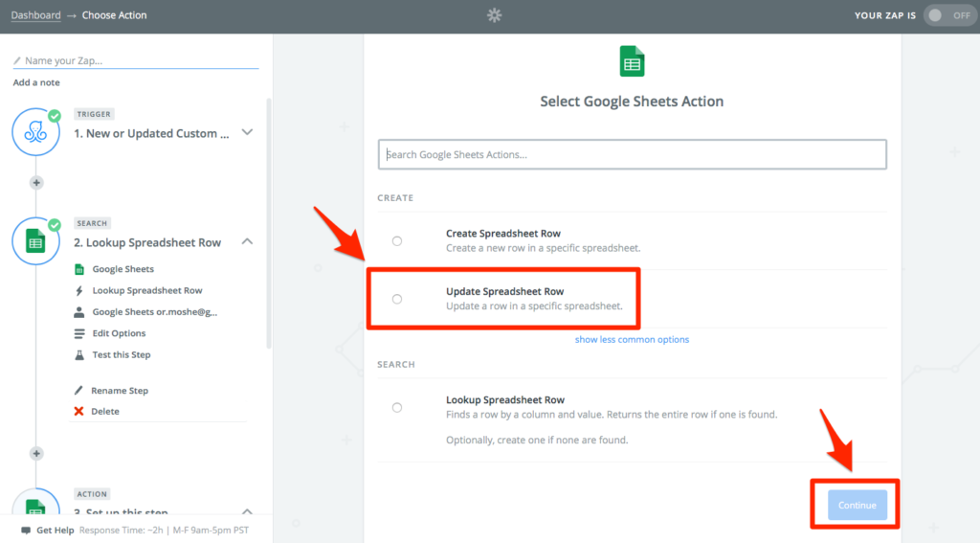Viewport: 980px width, 543px height.
Task: Select the Update Spreadsheet Row radio button
Action: tap(397, 299)
